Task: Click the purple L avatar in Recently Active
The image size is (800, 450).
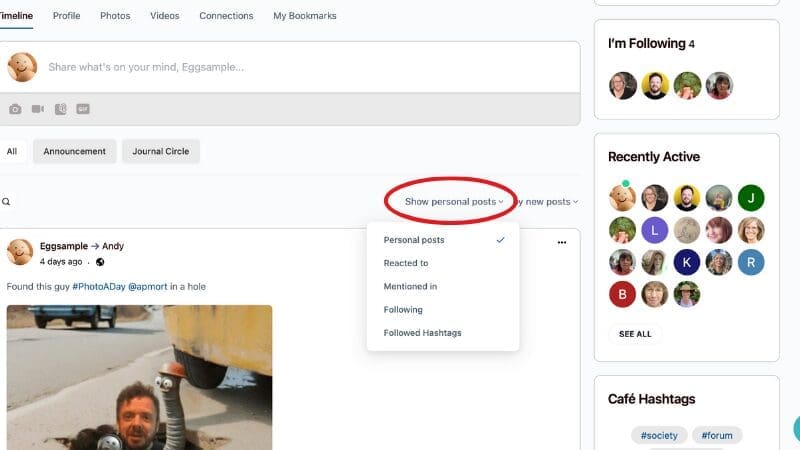Action: pos(654,230)
